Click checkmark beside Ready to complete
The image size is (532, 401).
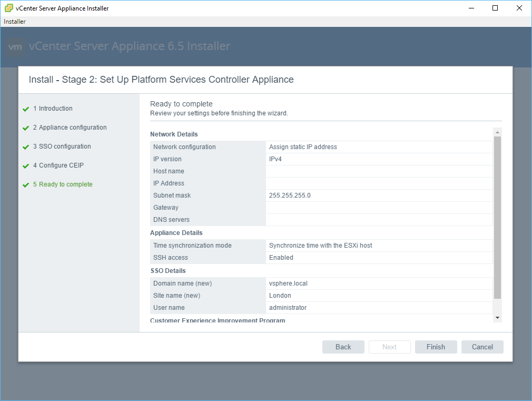[x=26, y=185]
